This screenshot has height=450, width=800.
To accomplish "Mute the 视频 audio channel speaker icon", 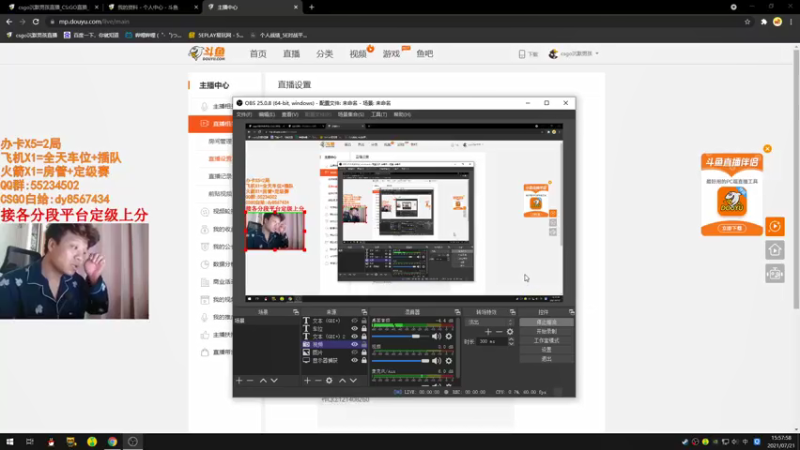I will coord(436,361).
